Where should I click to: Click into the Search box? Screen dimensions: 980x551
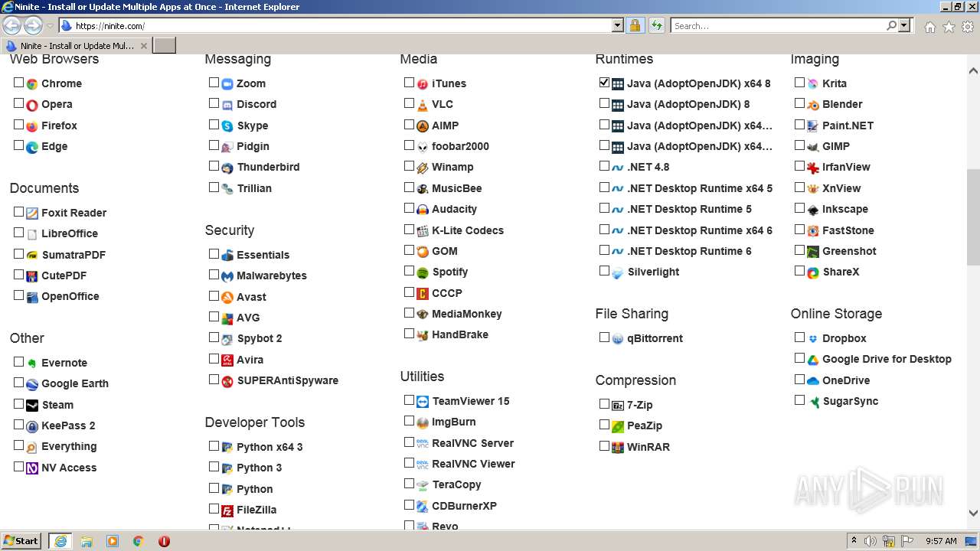click(779, 26)
